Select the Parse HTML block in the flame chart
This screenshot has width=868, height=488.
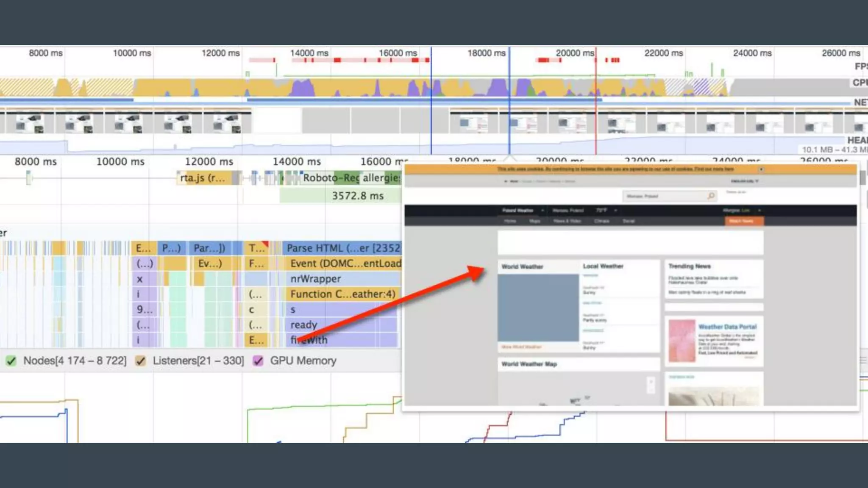click(342, 248)
